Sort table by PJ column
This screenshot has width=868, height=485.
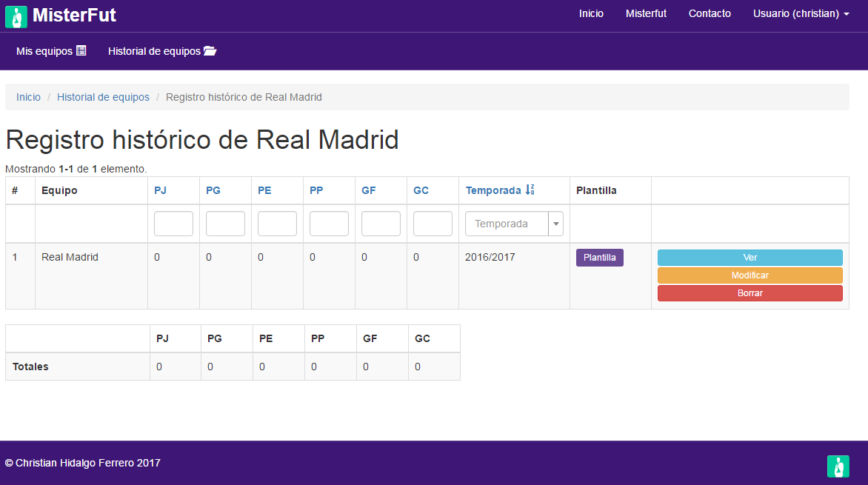[x=160, y=190]
